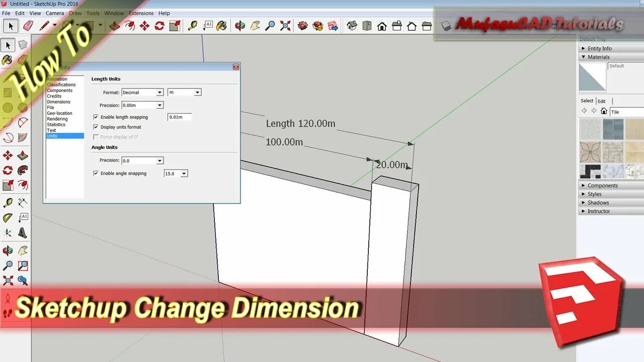
Task: Click the Default material preview swatch
Action: 592,77
